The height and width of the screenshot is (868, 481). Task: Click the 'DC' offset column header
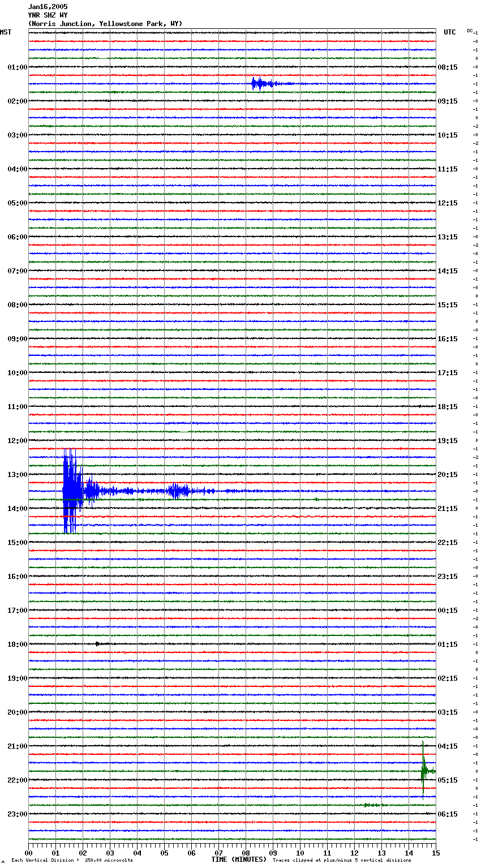coord(470,31)
